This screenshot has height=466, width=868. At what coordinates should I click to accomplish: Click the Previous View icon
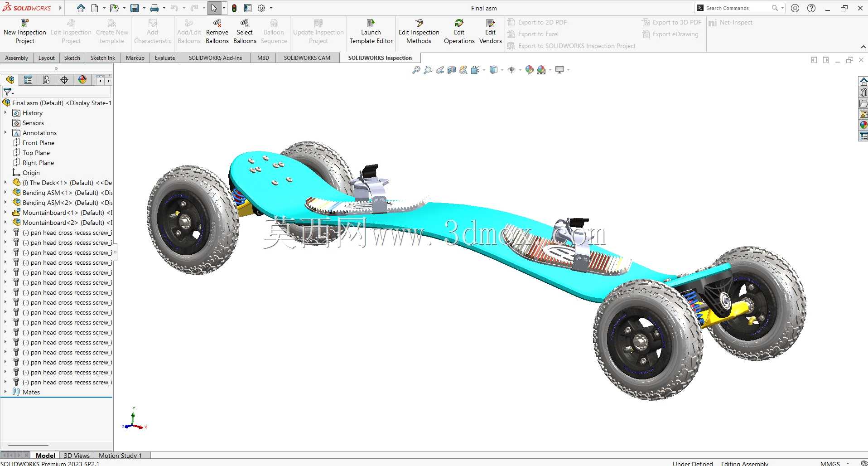pos(440,70)
